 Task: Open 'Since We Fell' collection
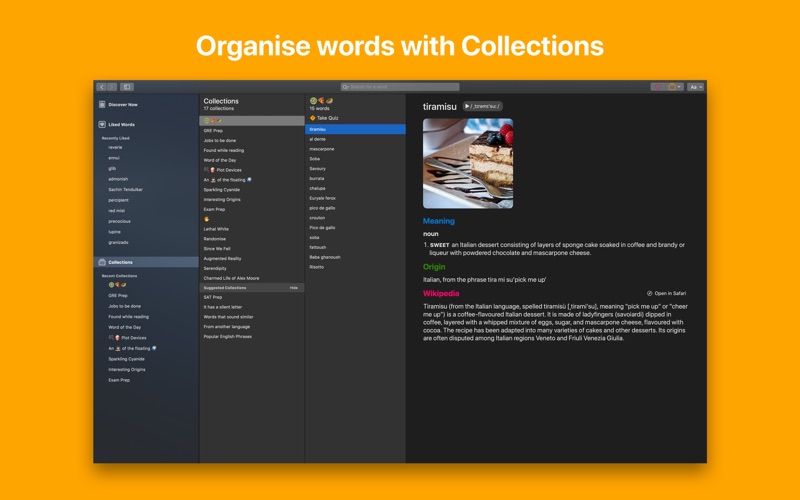(x=217, y=248)
